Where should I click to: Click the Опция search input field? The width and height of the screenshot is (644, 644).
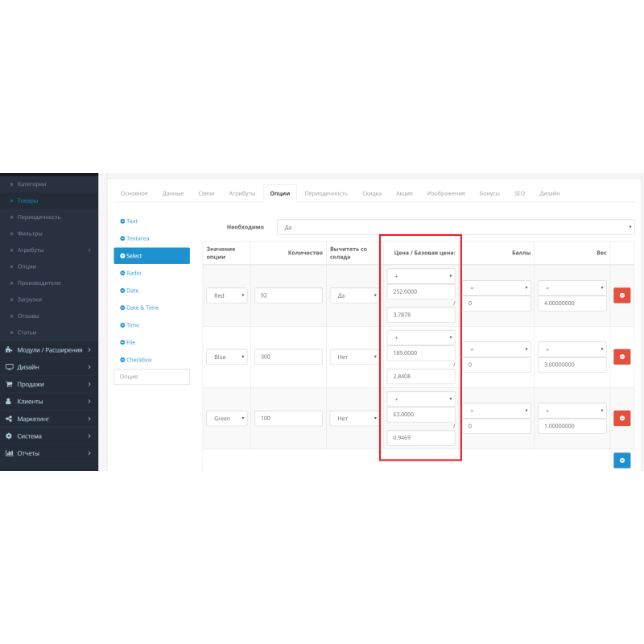151,377
